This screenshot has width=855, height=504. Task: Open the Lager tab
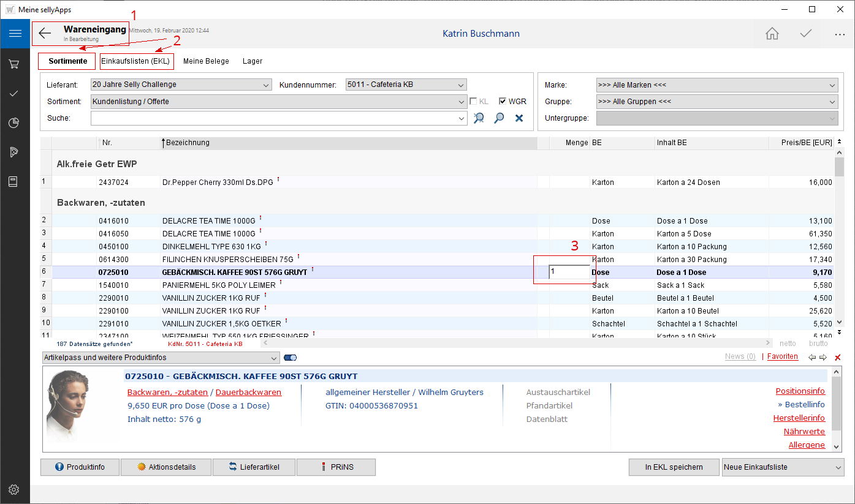[x=253, y=61]
